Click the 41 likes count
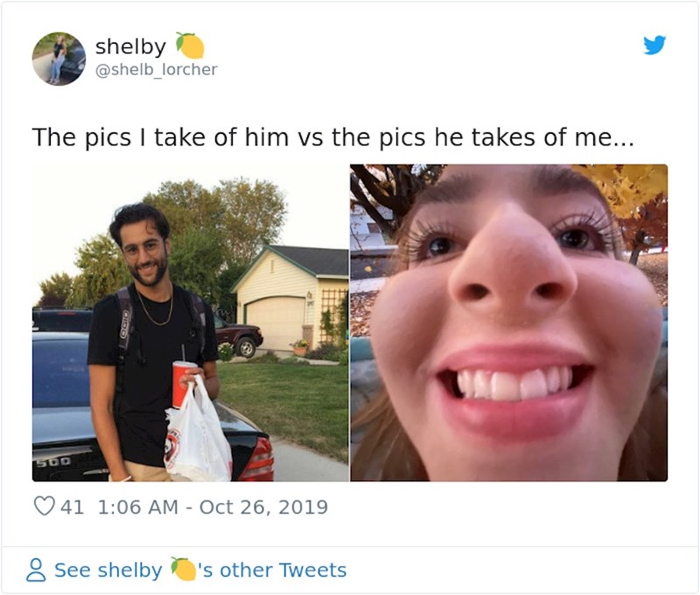 point(72,507)
